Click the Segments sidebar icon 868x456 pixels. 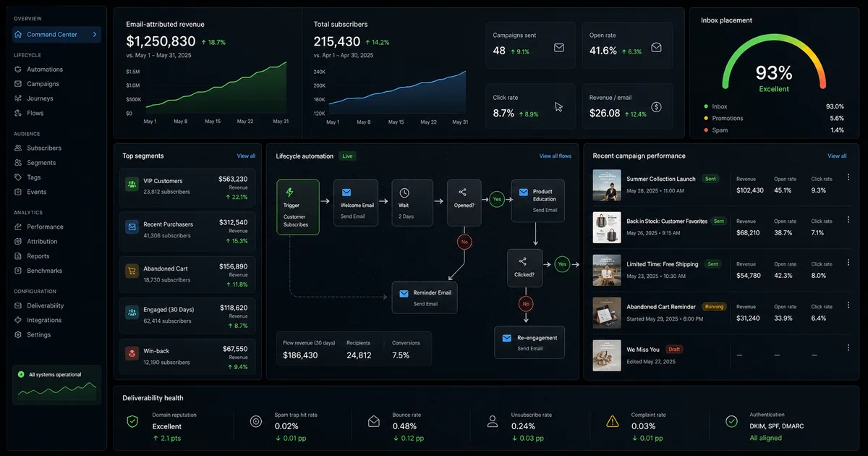pos(18,163)
